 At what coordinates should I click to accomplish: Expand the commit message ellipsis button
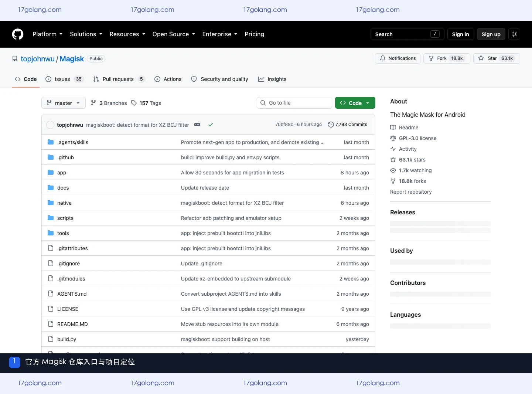click(197, 125)
